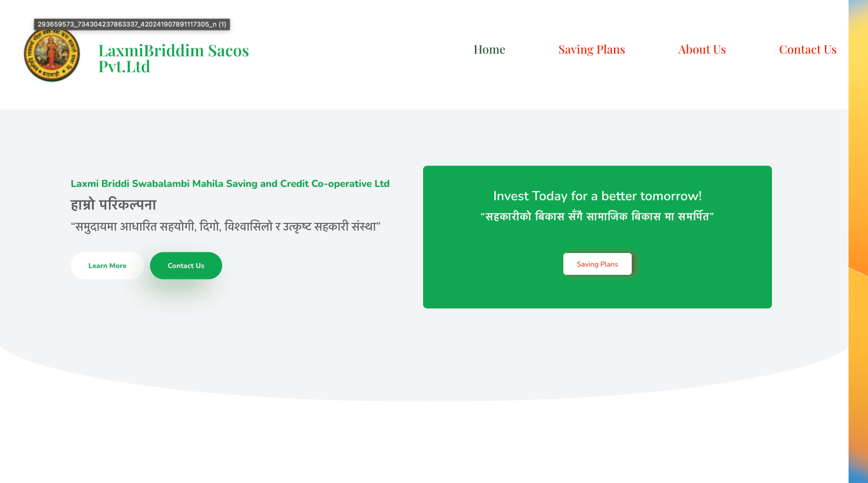Click the समुदायमा आधारित सहयोगी vision quote
Viewport: 868px width, 483px height.
click(x=226, y=226)
